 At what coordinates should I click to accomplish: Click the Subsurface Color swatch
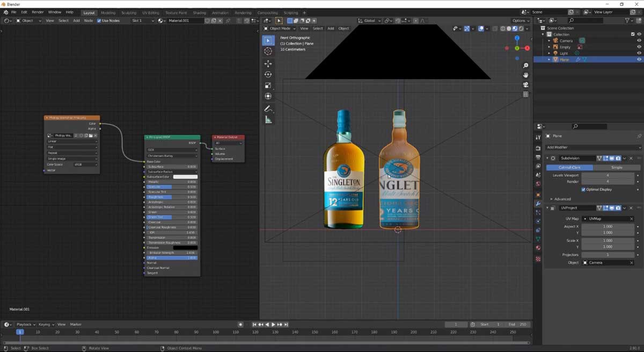tap(185, 177)
